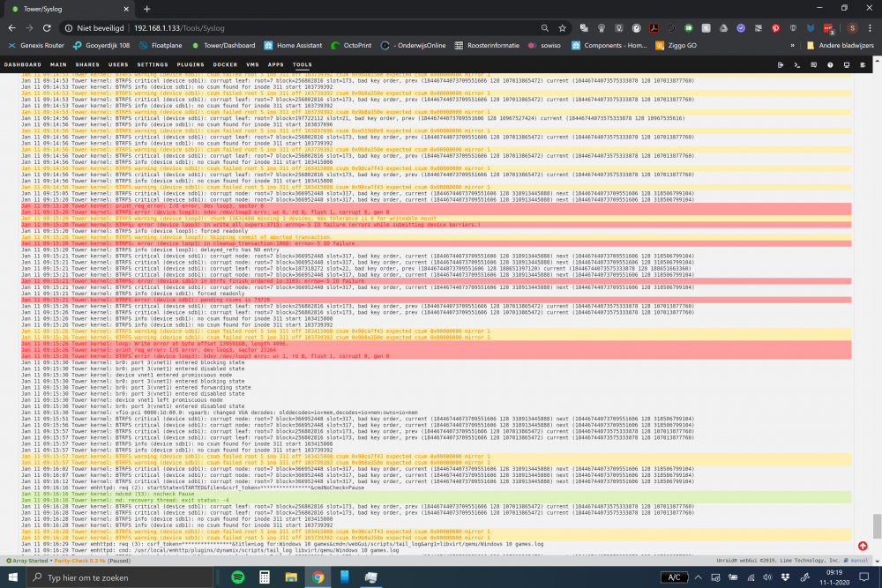
Task: Click the Unraid logout icon
Action: [781, 65]
